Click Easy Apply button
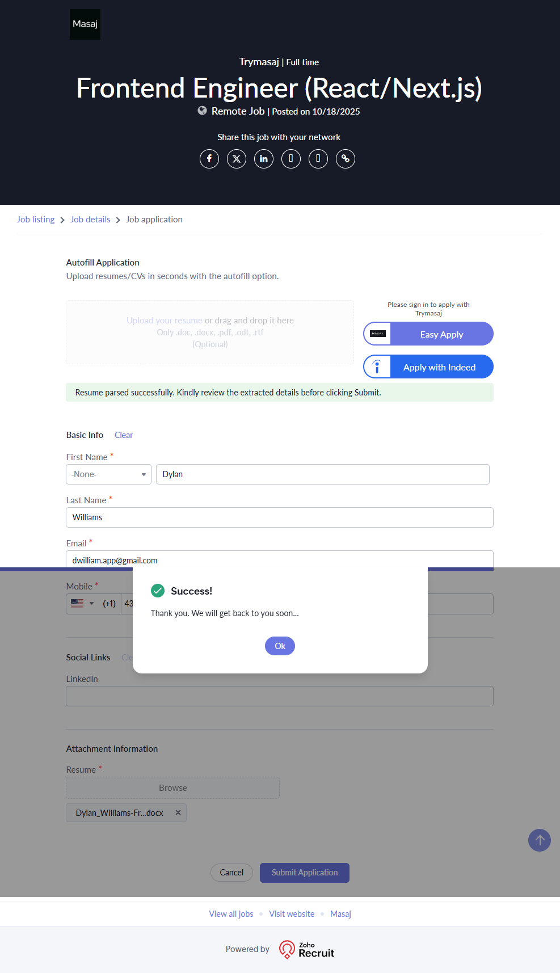Image resolution: width=560 pixels, height=973 pixels. 428,334
